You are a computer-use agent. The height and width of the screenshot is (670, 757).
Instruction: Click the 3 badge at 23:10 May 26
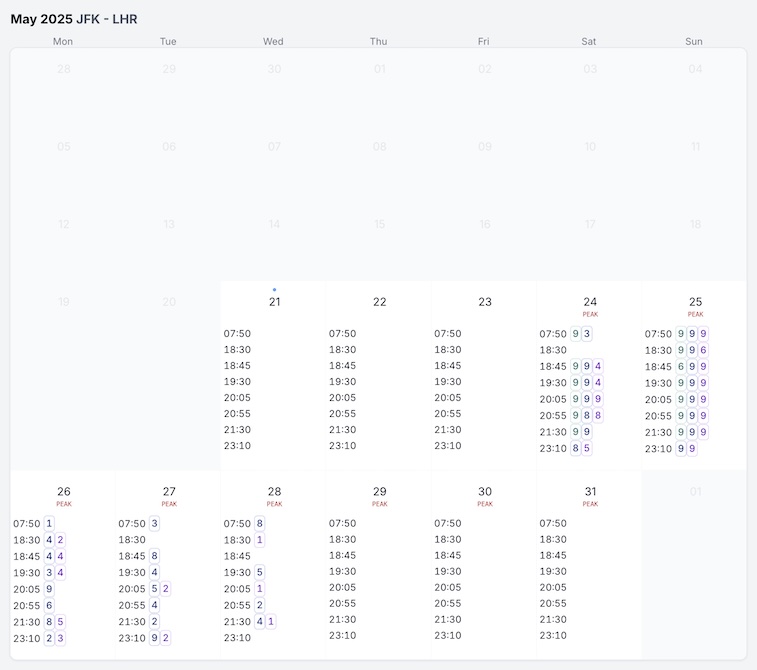click(x=60, y=638)
